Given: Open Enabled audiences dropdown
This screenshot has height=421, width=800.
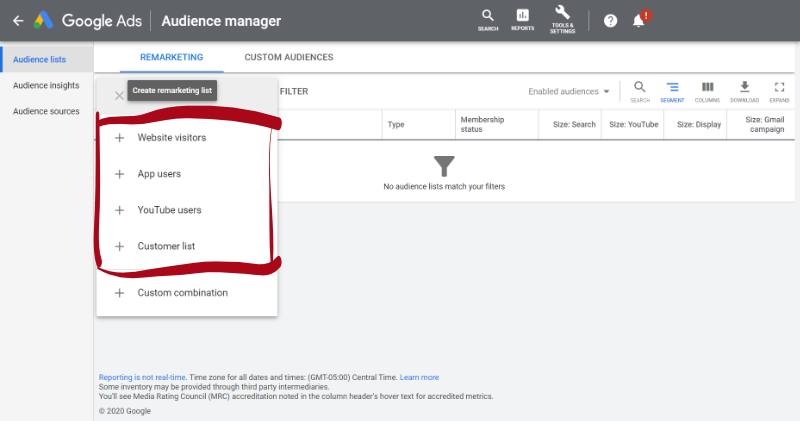Looking at the screenshot, I should (569, 91).
